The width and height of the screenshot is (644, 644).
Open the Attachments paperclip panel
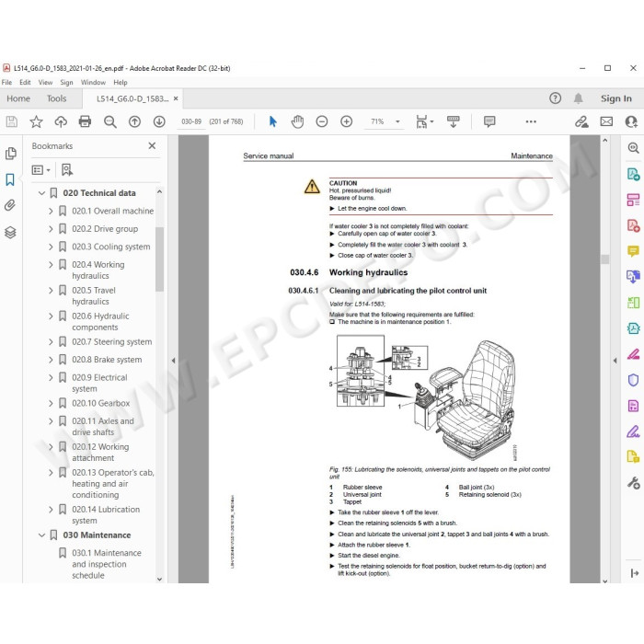[10, 205]
